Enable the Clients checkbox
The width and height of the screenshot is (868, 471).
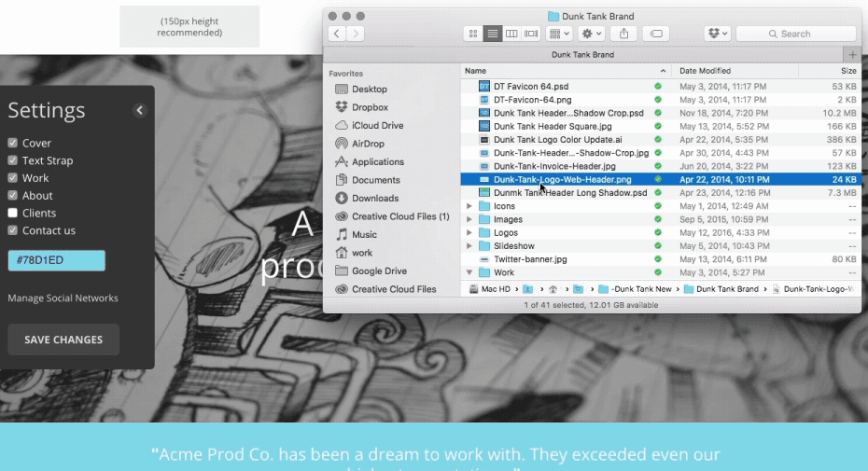(x=13, y=213)
